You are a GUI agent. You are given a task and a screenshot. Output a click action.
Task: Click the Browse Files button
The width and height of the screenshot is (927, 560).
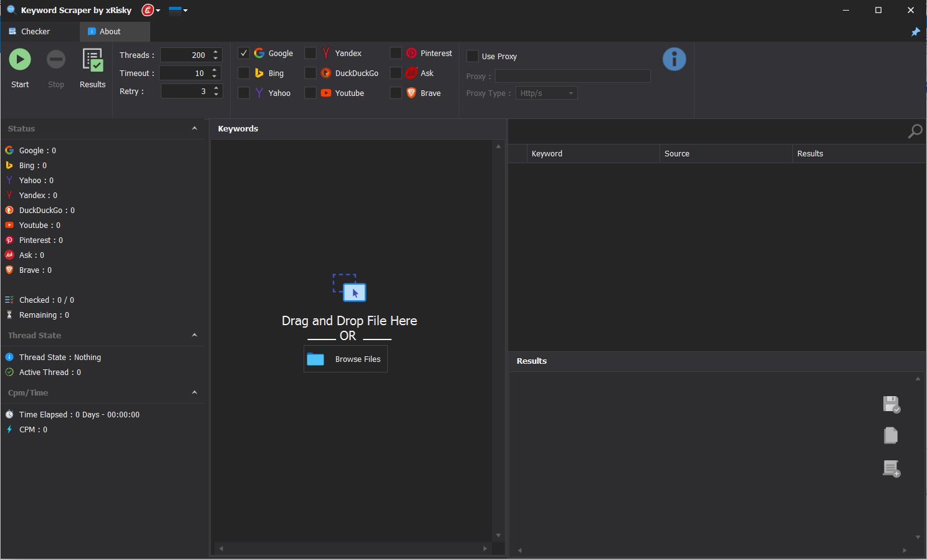(x=345, y=359)
